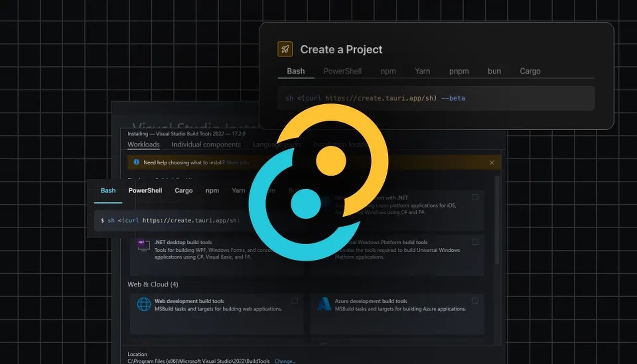Select PowerShell tab in the lower command snippet
Image resolution: width=637 pixels, height=364 pixels.
coord(145,190)
